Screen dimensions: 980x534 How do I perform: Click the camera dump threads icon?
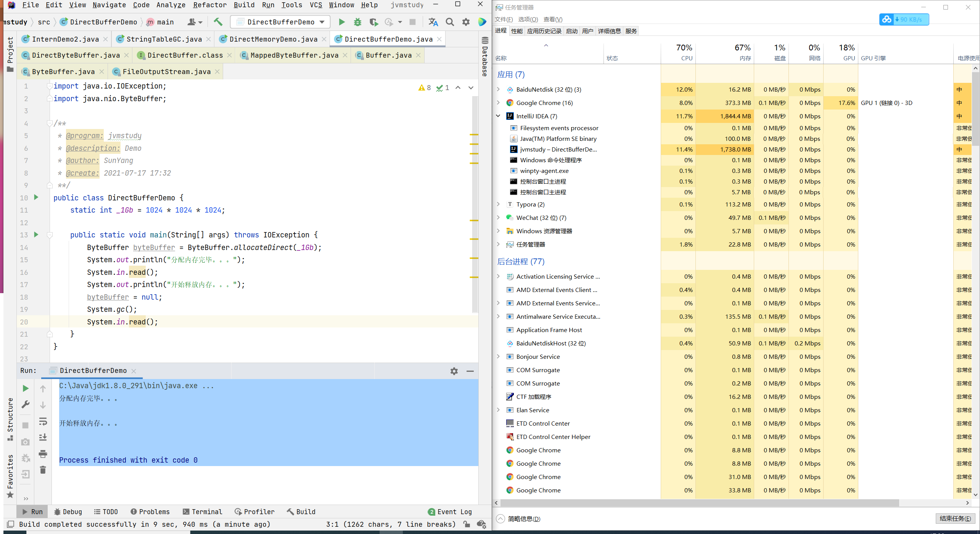click(26, 442)
